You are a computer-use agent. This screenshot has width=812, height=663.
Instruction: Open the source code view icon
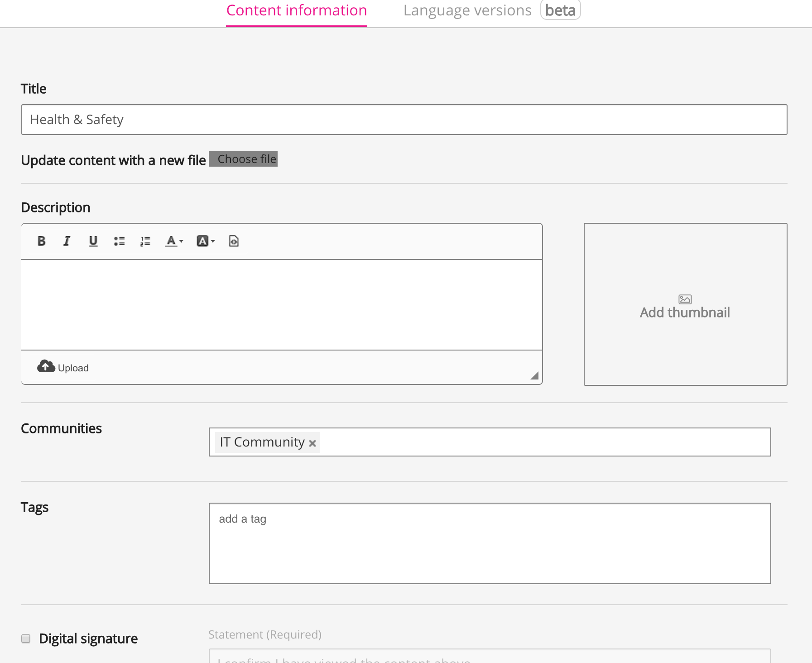coord(234,241)
